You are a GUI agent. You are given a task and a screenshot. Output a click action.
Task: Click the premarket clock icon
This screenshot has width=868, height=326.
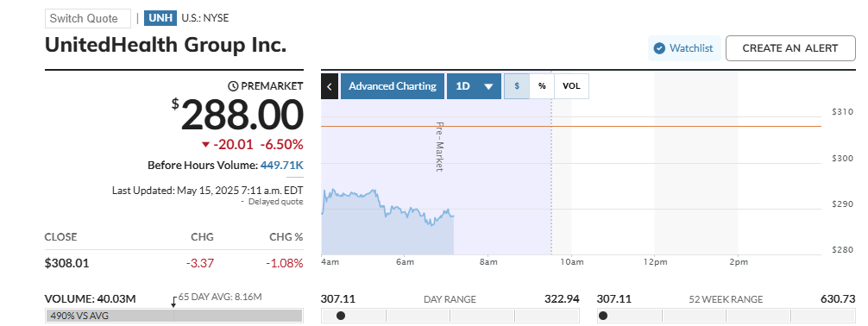pyautogui.click(x=233, y=85)
